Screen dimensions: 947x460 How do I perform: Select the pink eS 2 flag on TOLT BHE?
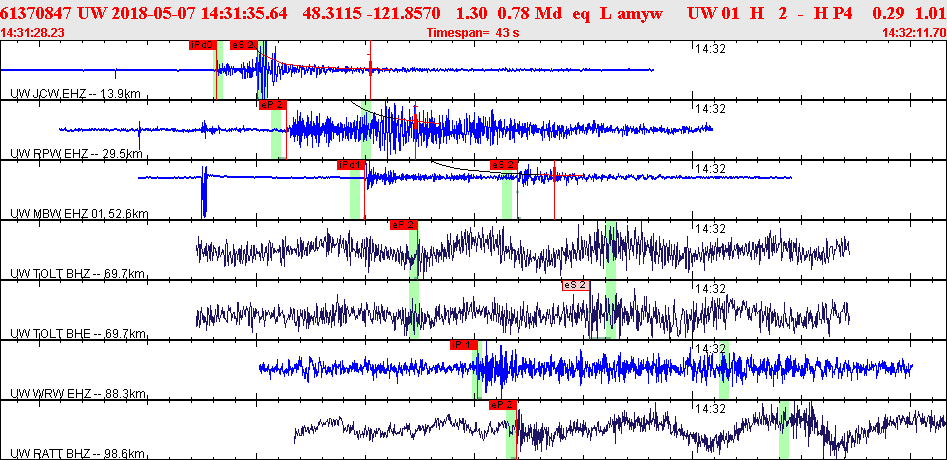tap(575, 285)
